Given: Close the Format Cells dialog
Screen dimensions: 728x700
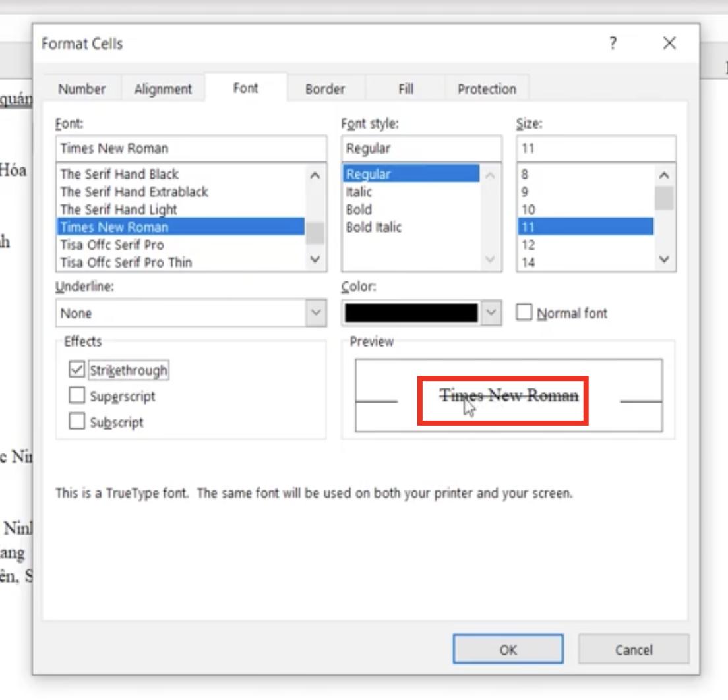Looking at the screenshot, I should coord(669,43).
